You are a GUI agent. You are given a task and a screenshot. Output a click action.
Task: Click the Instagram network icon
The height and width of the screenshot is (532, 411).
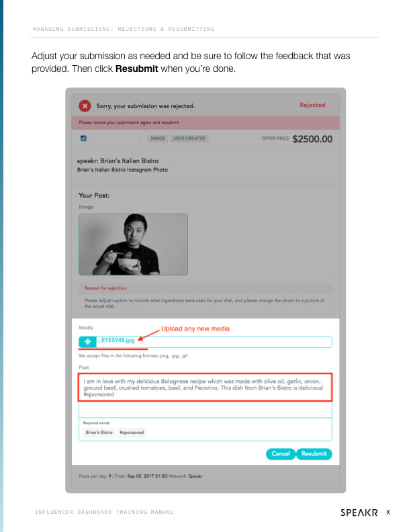pos(83,138)
